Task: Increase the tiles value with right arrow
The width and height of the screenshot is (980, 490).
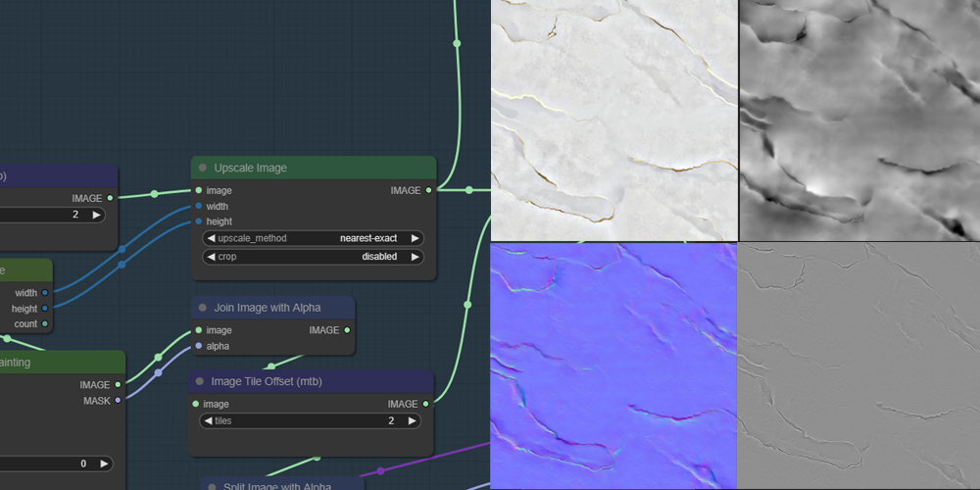Action: tap(412, 420)
